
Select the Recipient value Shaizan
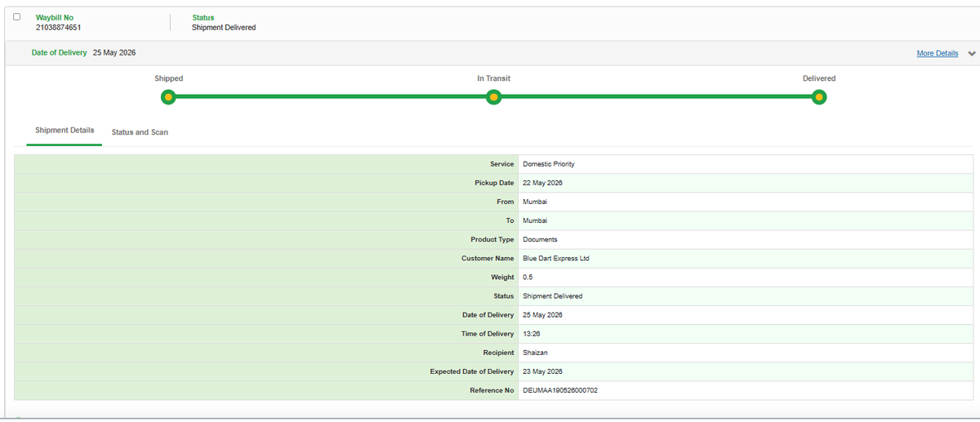pos(536,353)
